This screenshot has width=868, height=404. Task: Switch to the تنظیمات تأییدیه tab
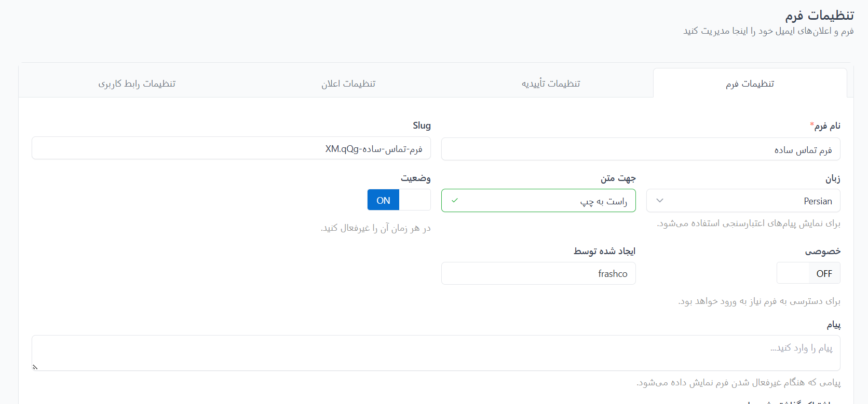[x=551, y=83]
